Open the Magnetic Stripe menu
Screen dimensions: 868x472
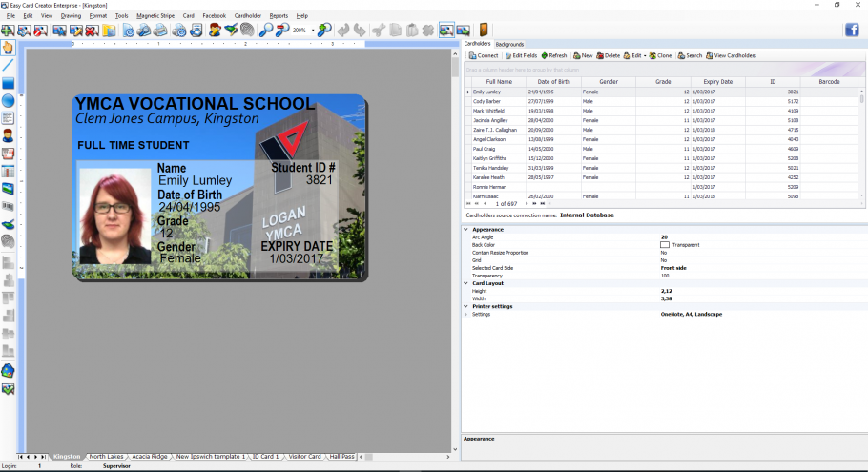[155, 16]
